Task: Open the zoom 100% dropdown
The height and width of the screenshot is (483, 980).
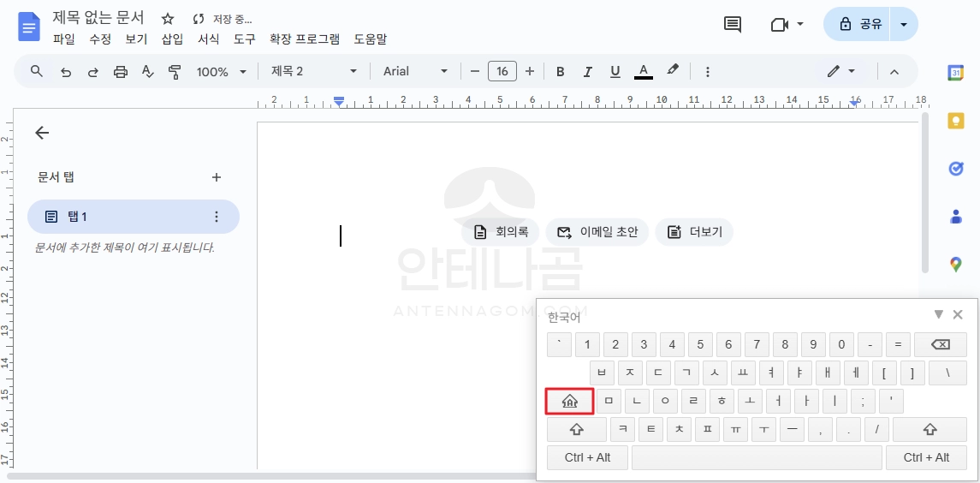Action: coord(221,72)
